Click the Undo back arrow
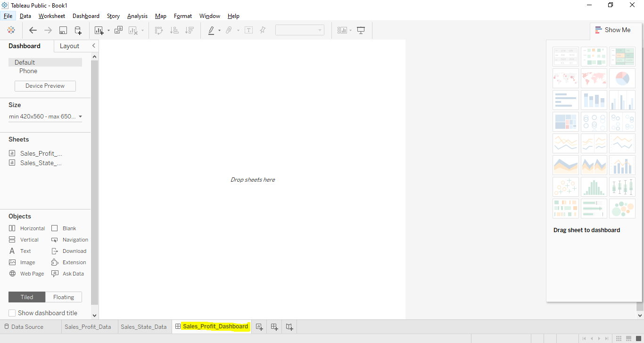The height and width of the screenshot is (343, 644). click(x=33, y=30)
